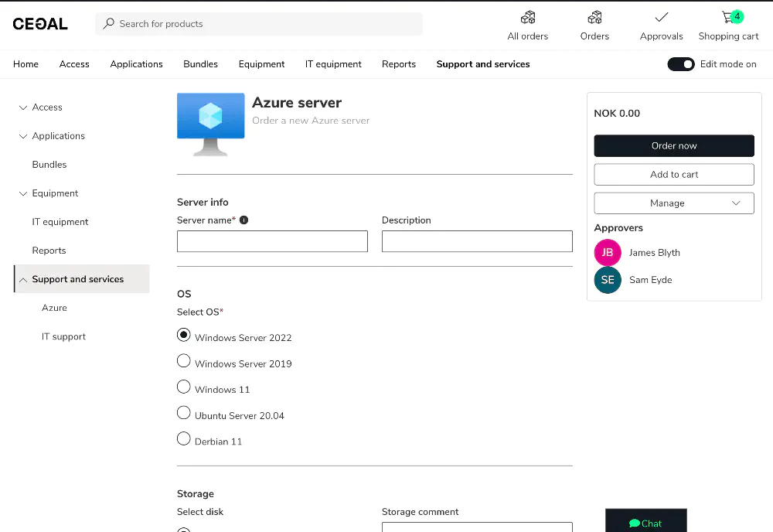Click the Add to cart button
Viewport: 773px width, 532px height.
(x=673, y=175)
